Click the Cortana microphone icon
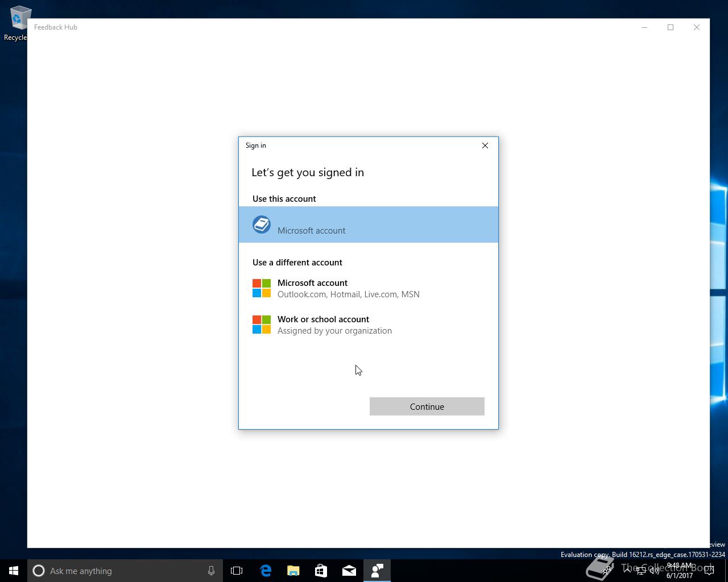Image resolution: width=728 pixels, height=582 pixels. 211,571
